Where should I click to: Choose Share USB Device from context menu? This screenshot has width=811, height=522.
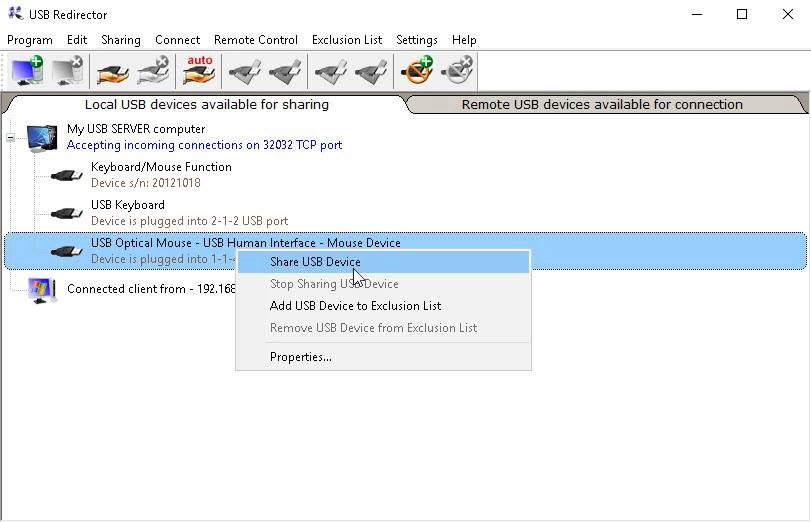coord(383,262)
